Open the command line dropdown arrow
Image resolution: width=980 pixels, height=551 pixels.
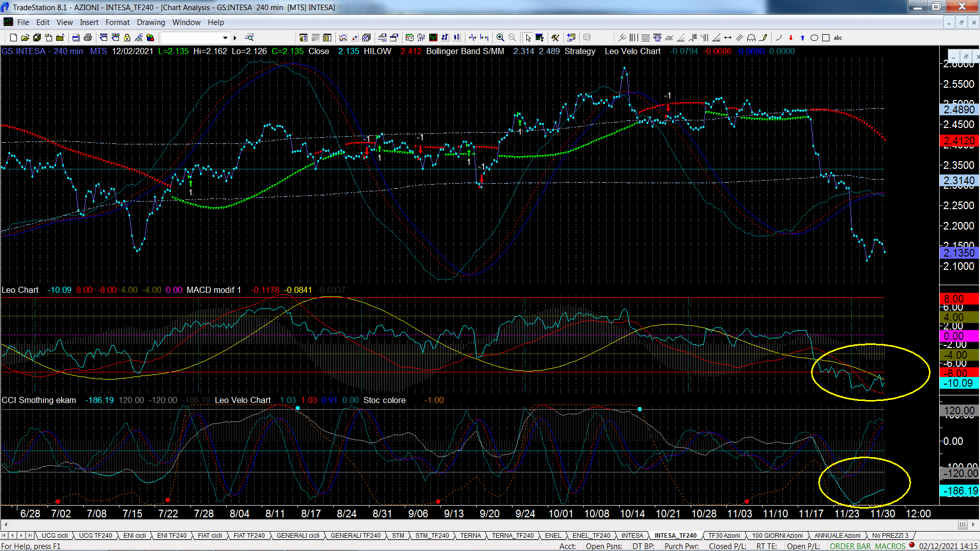[x=225, y=37]
